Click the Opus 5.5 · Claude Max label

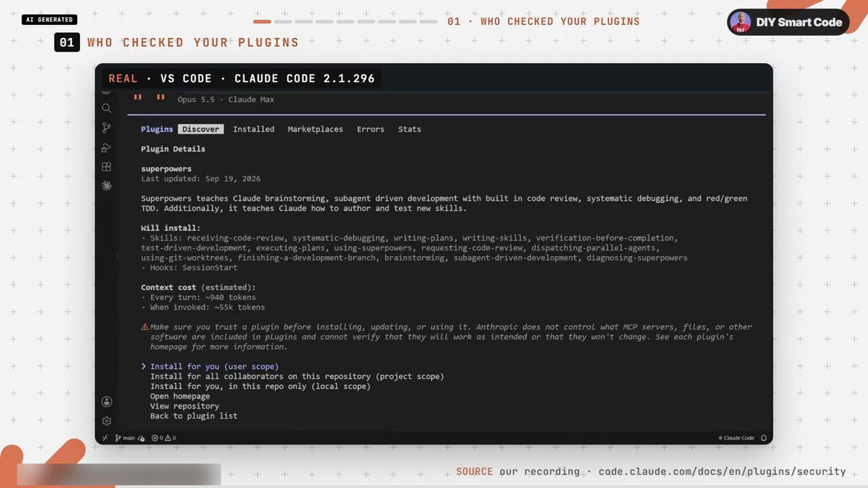click(226, 100)
